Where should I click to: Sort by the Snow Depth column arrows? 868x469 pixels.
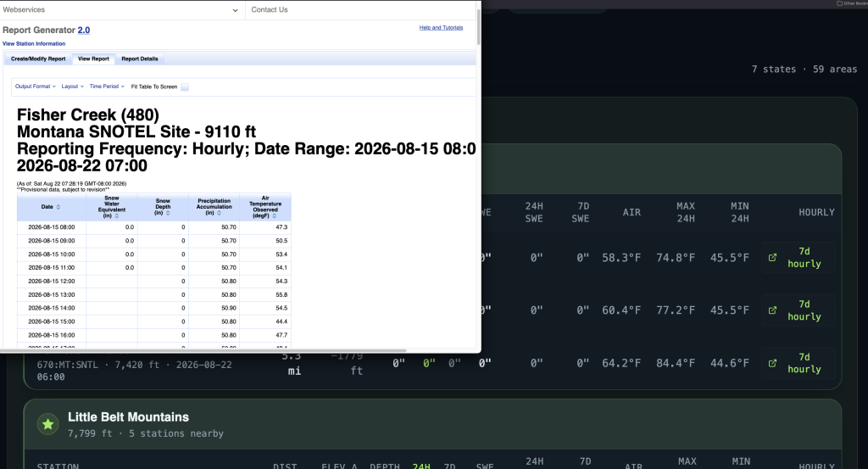[168, 213]
